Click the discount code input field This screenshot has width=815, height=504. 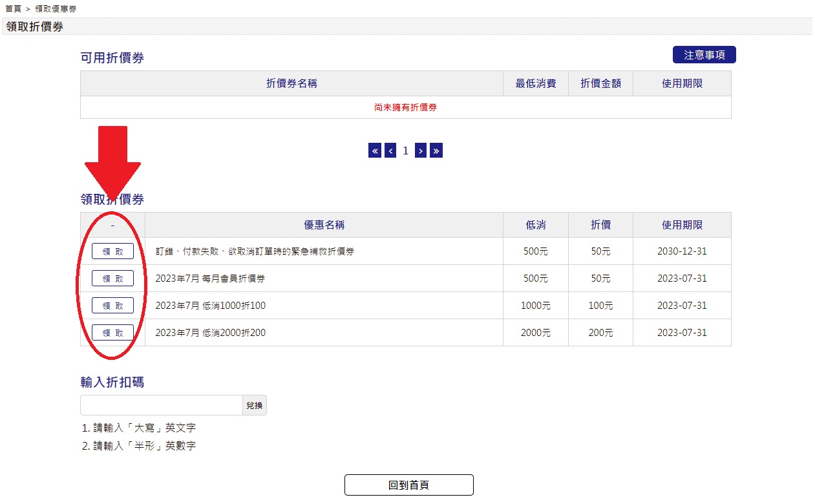[x=161, y=405]
